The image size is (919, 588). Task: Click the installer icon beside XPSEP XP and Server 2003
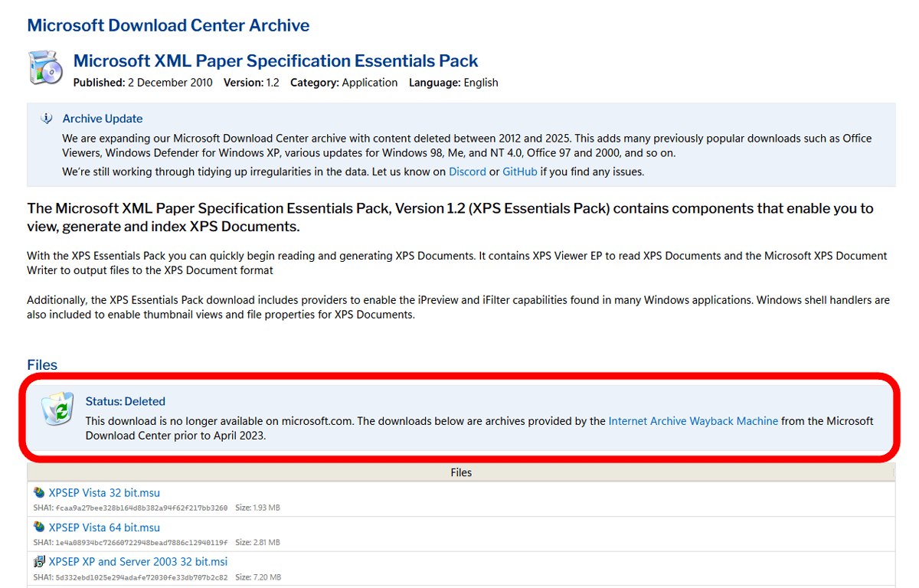point(39,561)
